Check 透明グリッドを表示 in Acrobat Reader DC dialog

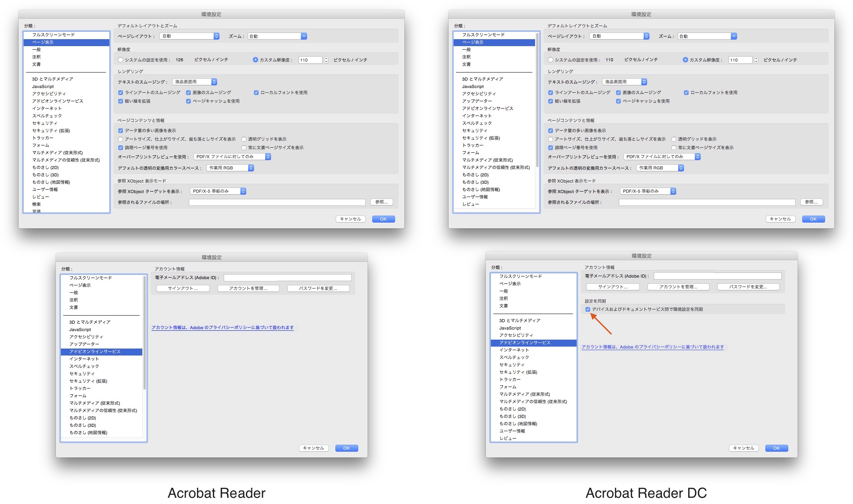pos(674,139)
